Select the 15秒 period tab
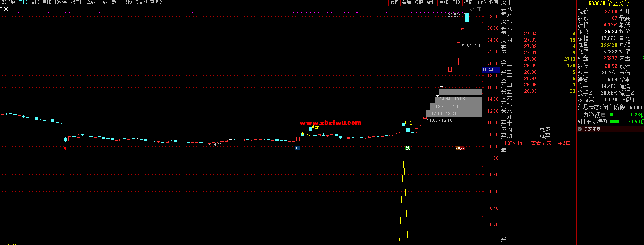The width and height of the screenshot is (644, 245). (127, 2)
